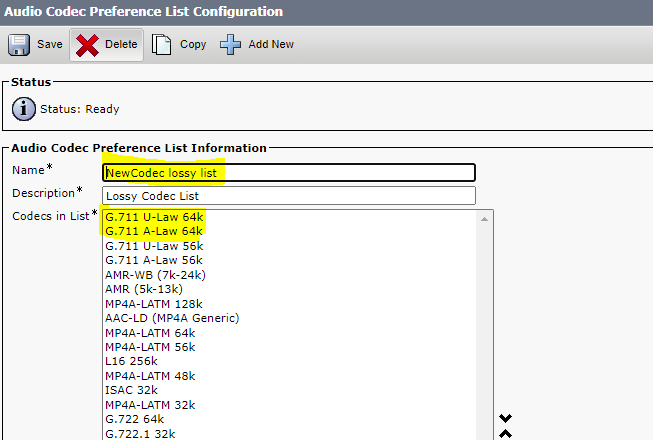Click the Status: Ready text

[80, 109]
